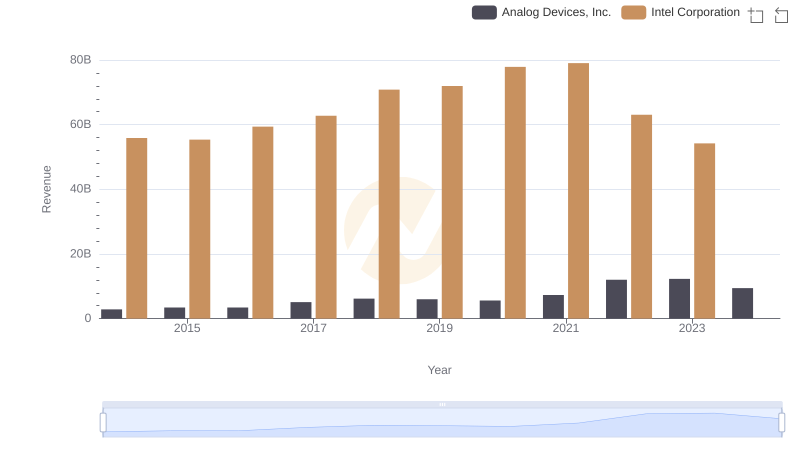This screenshot has width=800, height=461.
Task: Click the 80B y-axis label
Action: [x=81, y=60]
